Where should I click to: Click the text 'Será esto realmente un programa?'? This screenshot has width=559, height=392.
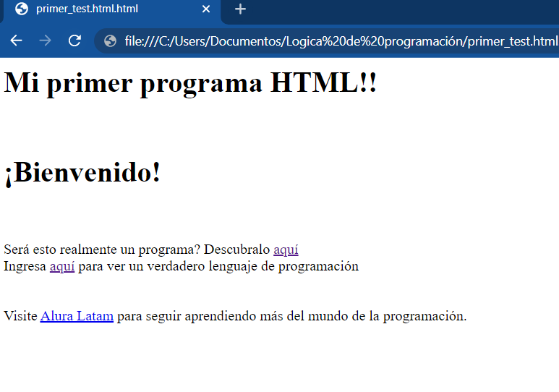click(x=102, y=250)
